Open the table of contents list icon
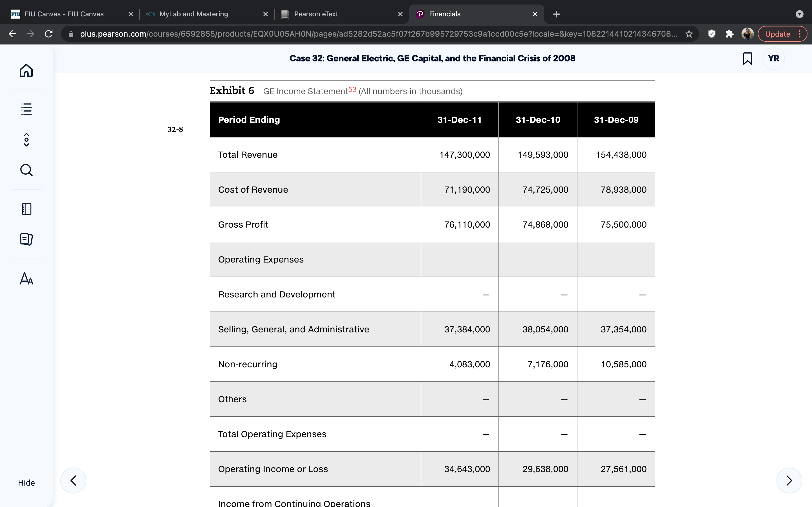Screen dimensions: 812x507 (26, 109)
